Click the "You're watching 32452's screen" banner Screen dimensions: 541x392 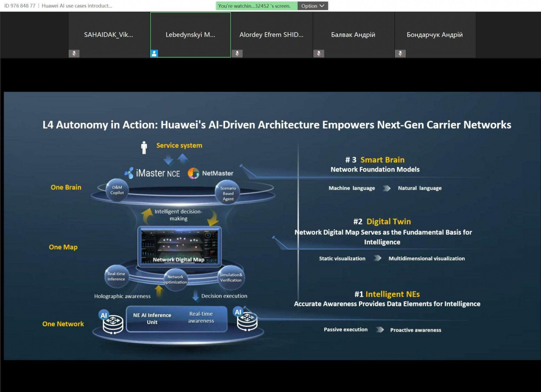[257, 6]
